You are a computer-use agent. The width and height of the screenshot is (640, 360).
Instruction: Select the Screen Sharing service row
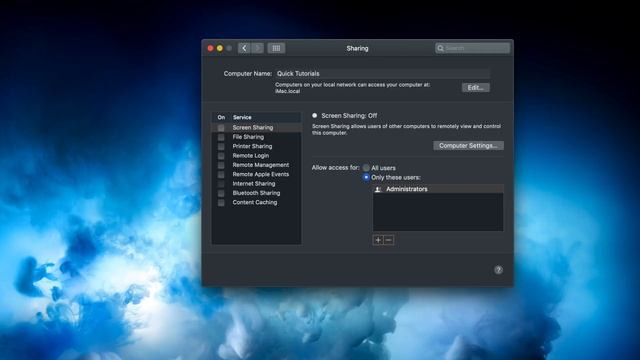point(257,128)
